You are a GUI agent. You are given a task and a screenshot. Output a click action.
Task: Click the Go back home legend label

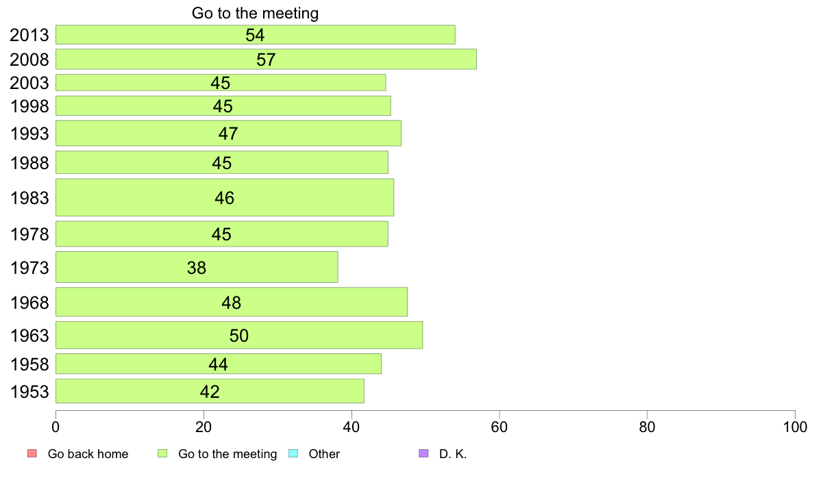click(x=88, y=453)
